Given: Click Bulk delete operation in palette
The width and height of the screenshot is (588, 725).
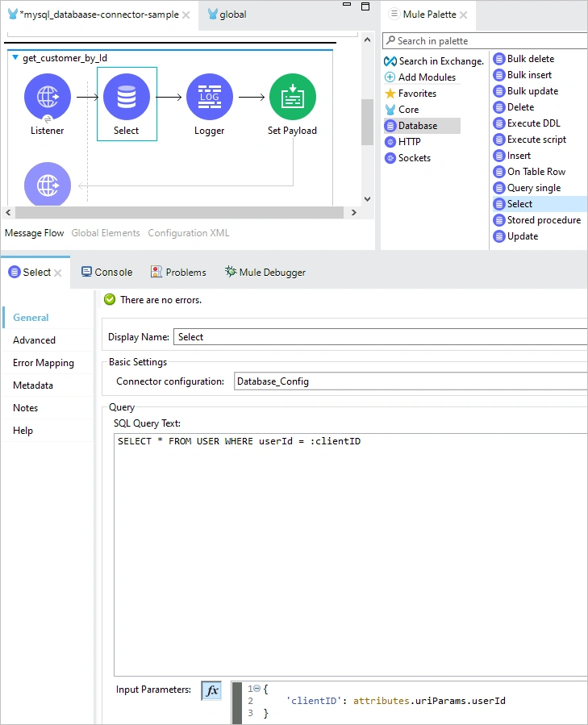Looking at the screenshot, I should point(523,59).
